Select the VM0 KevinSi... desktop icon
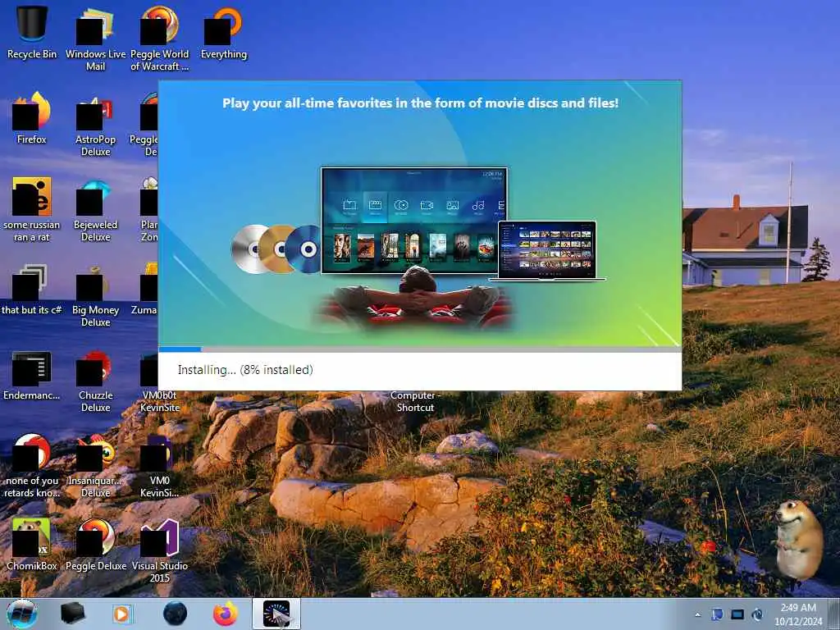 click(x=160, y=466)
